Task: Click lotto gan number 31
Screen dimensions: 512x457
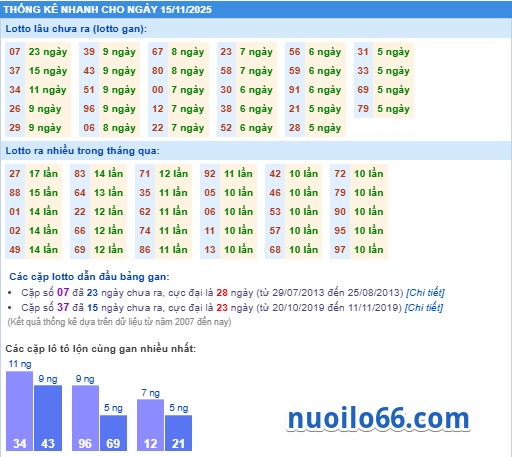Action: (x=363, y=52)
